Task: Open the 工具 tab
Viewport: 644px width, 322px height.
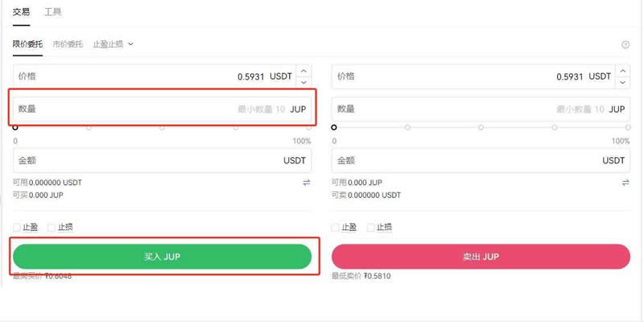Action: pyautogui.click(x=53, y=12)
